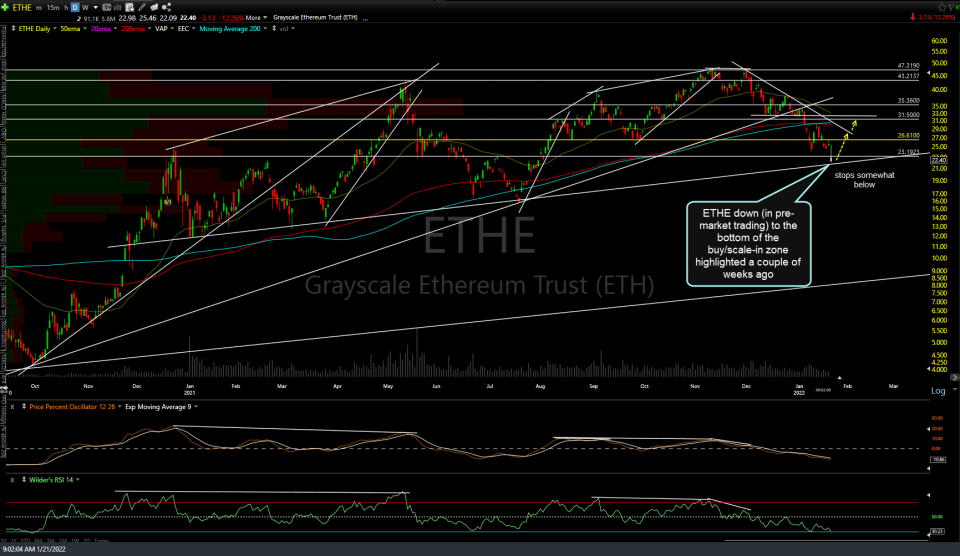The image size is (960, 556).
Task: Click the bar chart style icon
Action: 117,7
